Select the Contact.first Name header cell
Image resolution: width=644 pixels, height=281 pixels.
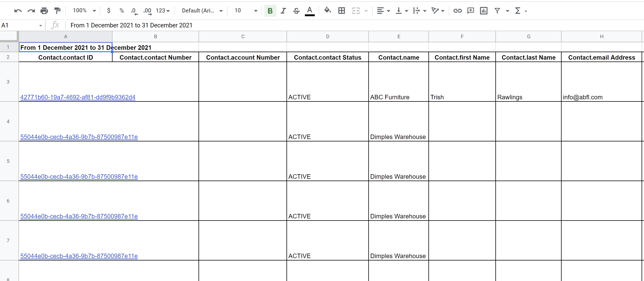(x=462, y=57)
